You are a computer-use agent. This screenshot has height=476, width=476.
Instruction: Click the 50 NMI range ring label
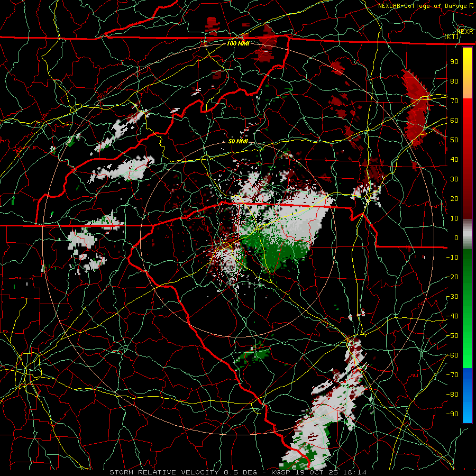click(x=238, y=141)
